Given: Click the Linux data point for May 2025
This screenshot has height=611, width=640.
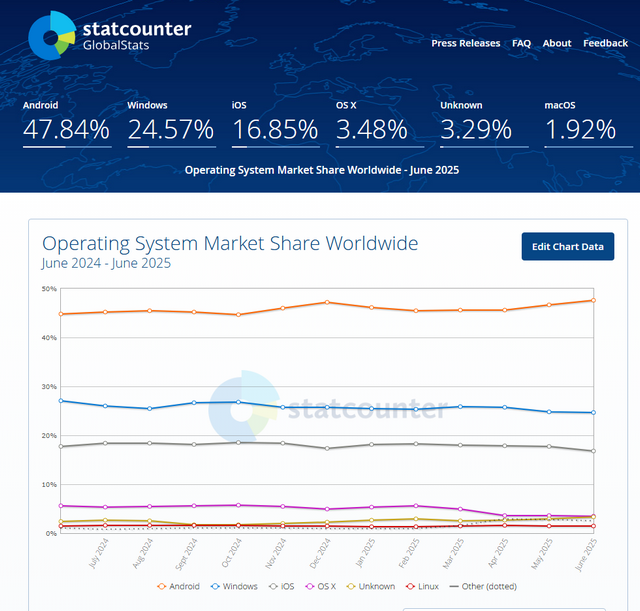Looking at the screenshot, I should [x=549, y=526].
